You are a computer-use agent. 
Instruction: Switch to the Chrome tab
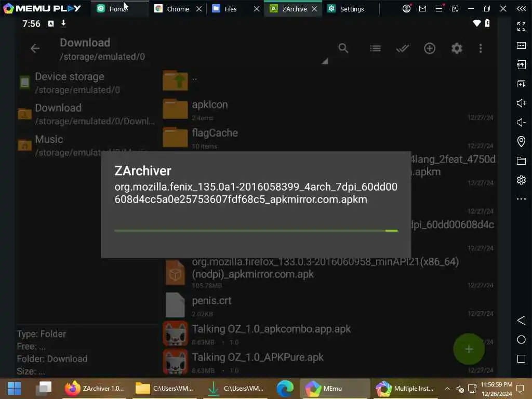pyautogui.click(x=172, y=9)
